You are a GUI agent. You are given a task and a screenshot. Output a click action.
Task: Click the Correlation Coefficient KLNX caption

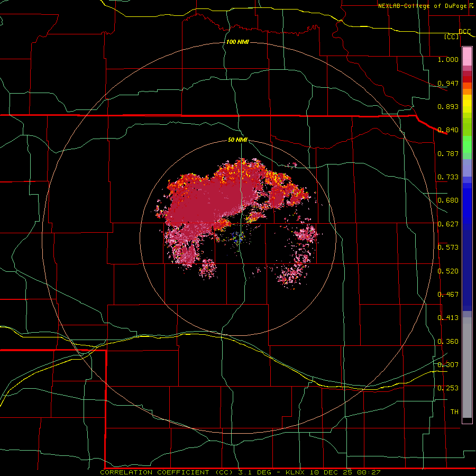[240, 472]
